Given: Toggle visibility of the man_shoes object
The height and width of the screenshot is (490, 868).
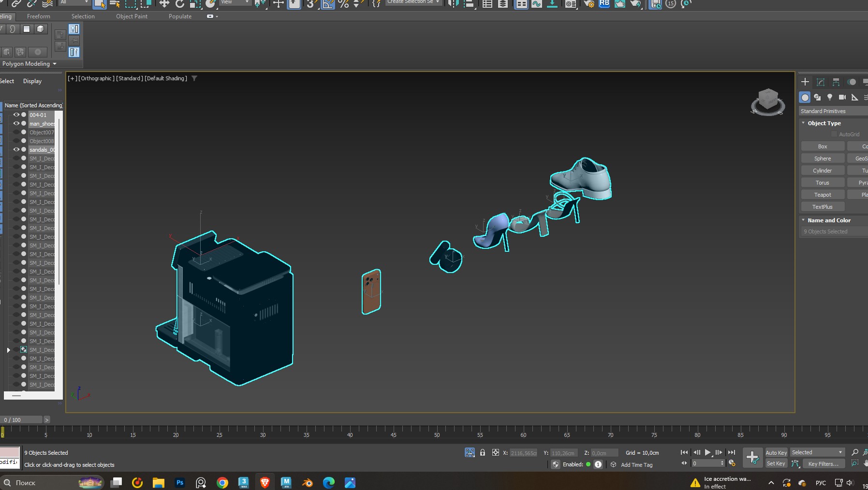Looking at the screenshot, I should 16,124.
